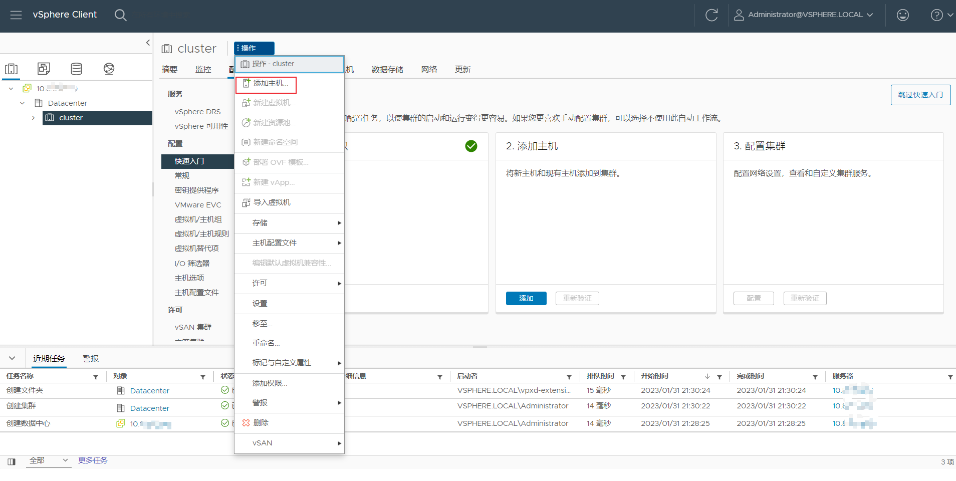Select Datacenter in inventory tree

tap(67, 103)
